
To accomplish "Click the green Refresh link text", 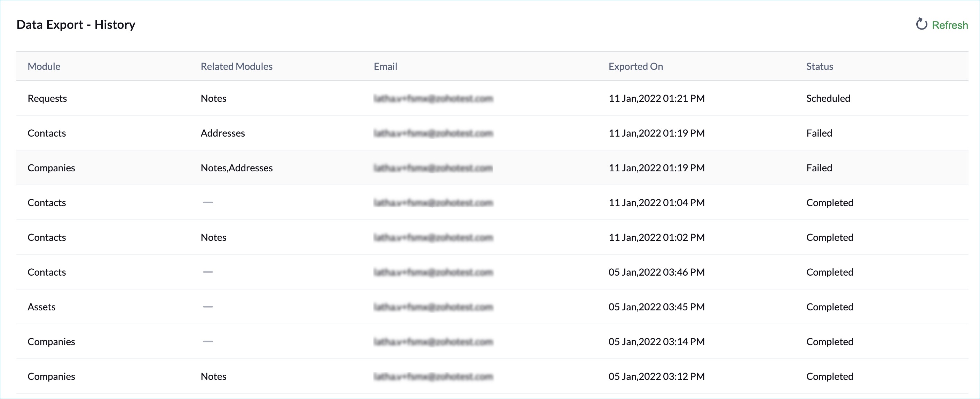I will pos(950,25).
